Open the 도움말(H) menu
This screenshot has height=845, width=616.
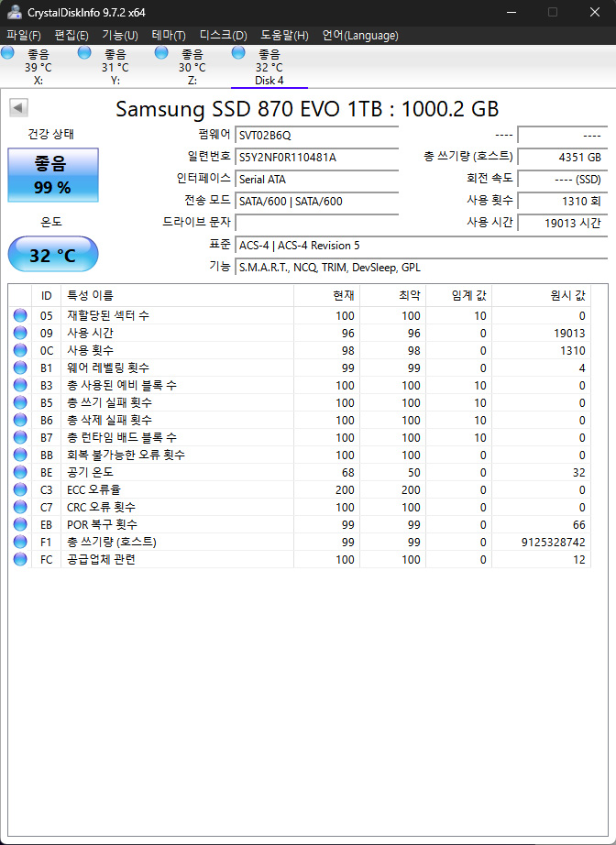(x=284, y=36)
